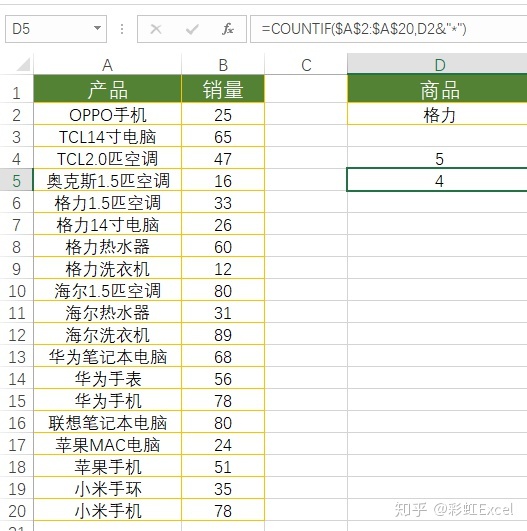Click the Name Box showing D5

[x=56, y=29]
